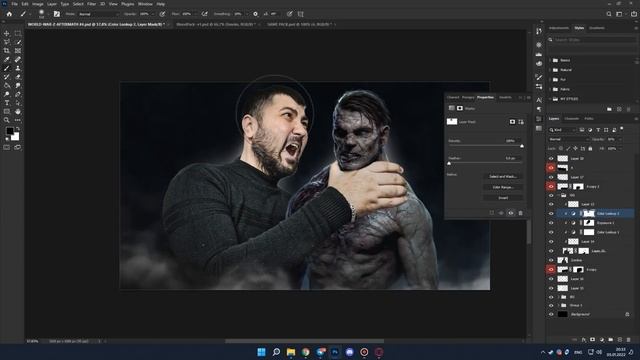The height and width of the screenshot is (360, 640).
Task: Open the brush Mode dropdown set to Normal
Action: [x=98, y=14]
